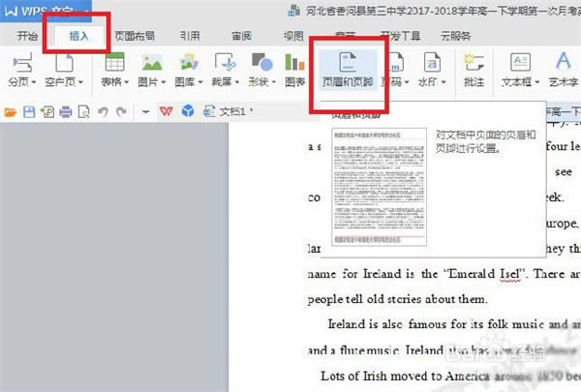581x392 pixels.
Task: Click the 分页 page break icon
Action: coord(22,62)
